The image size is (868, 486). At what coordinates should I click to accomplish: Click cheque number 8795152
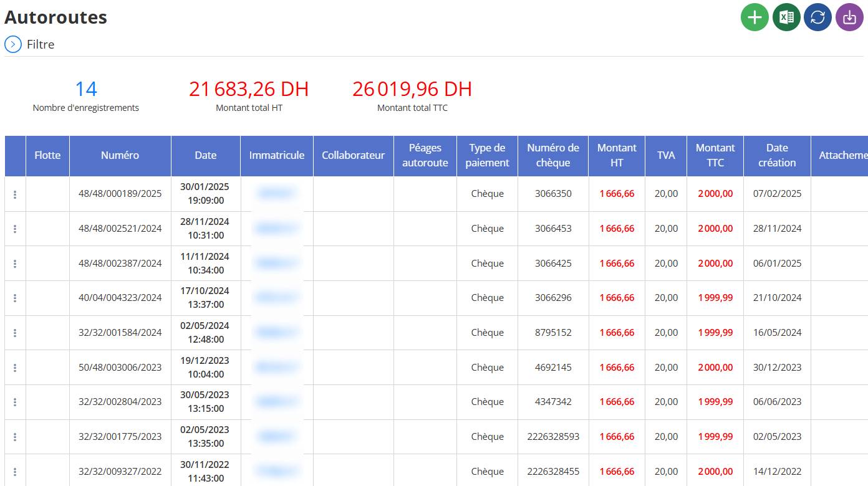[553, 333]
